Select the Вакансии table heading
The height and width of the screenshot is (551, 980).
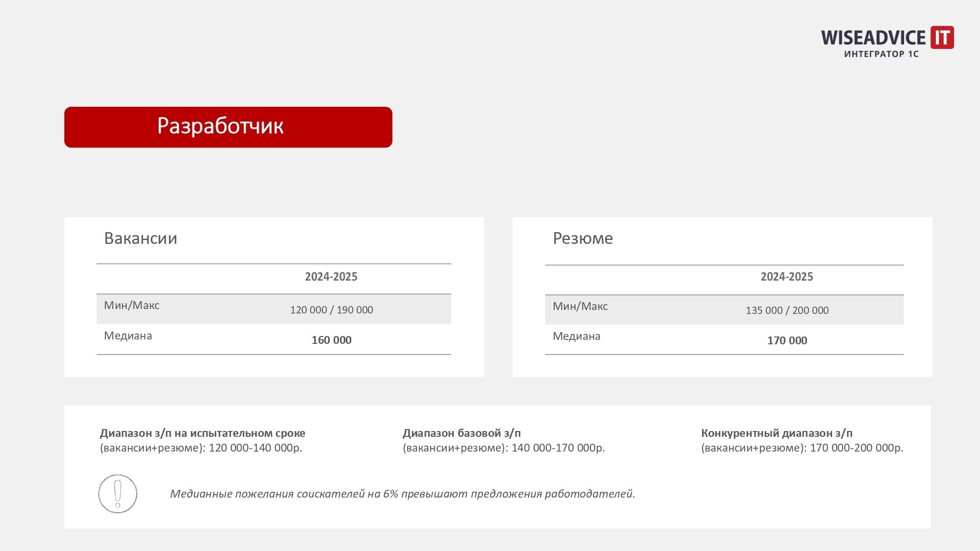point(141,239)
